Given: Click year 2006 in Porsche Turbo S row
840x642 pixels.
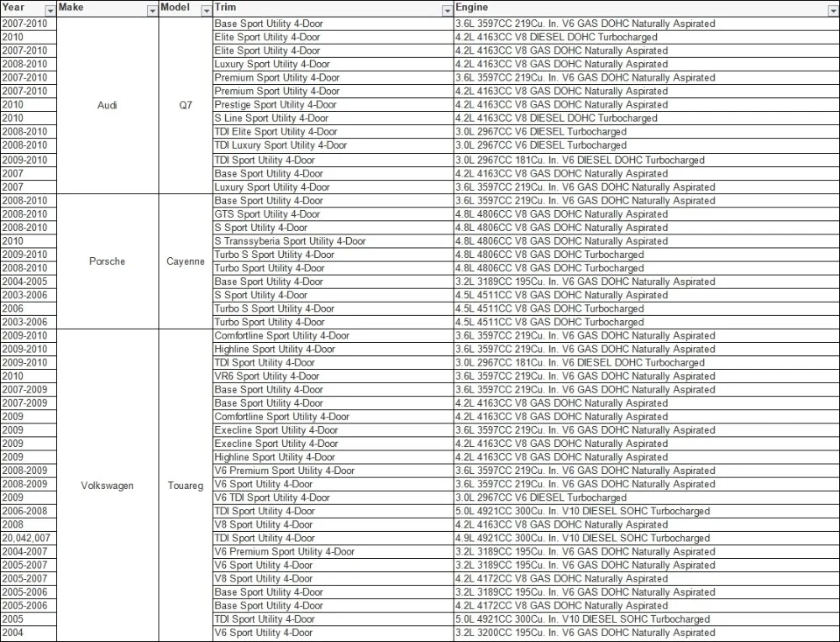Looking at the screenshot, I should pos(29,308).
